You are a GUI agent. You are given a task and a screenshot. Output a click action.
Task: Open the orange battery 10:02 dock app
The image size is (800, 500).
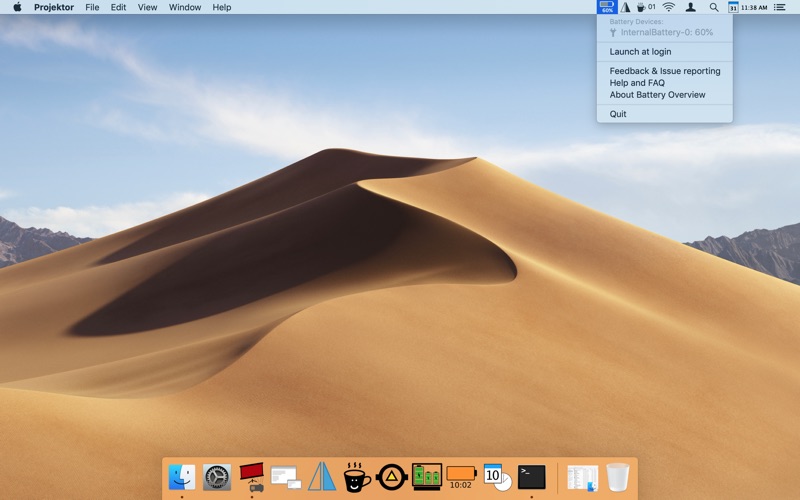(x=461, y=477)
